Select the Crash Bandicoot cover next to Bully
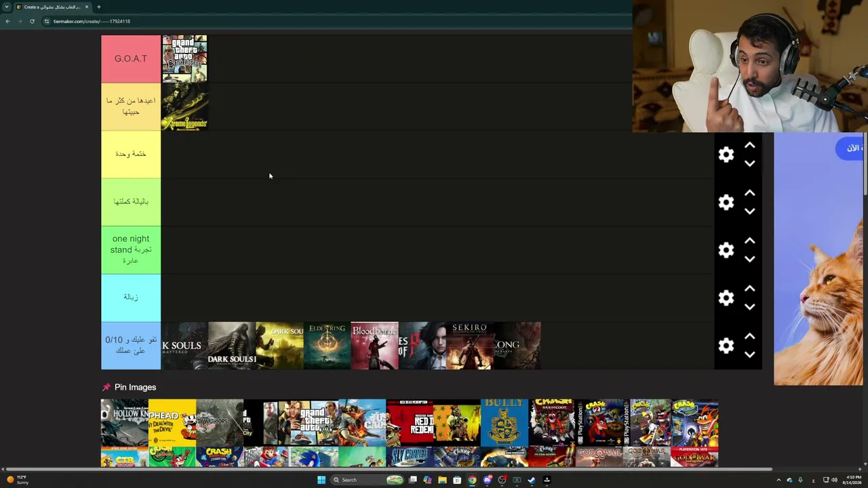Screen dimensions: 868x488 click(552, 423)
